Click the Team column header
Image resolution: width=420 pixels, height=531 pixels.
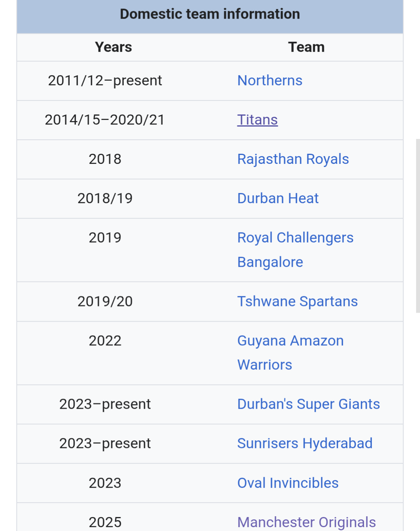point(306,47)
